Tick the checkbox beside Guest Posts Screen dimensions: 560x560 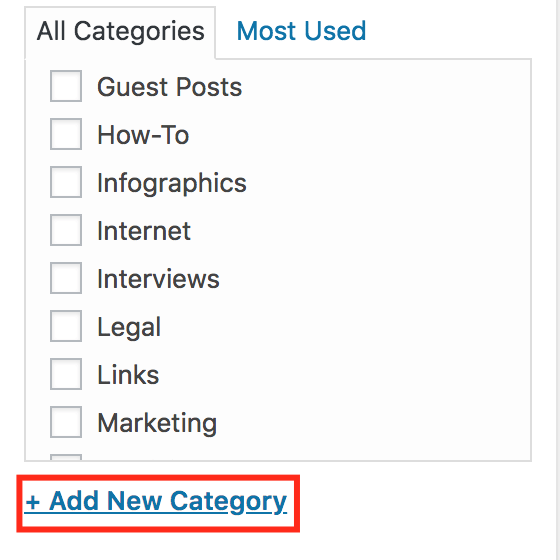pyautogui.click(x=66, y=86)
